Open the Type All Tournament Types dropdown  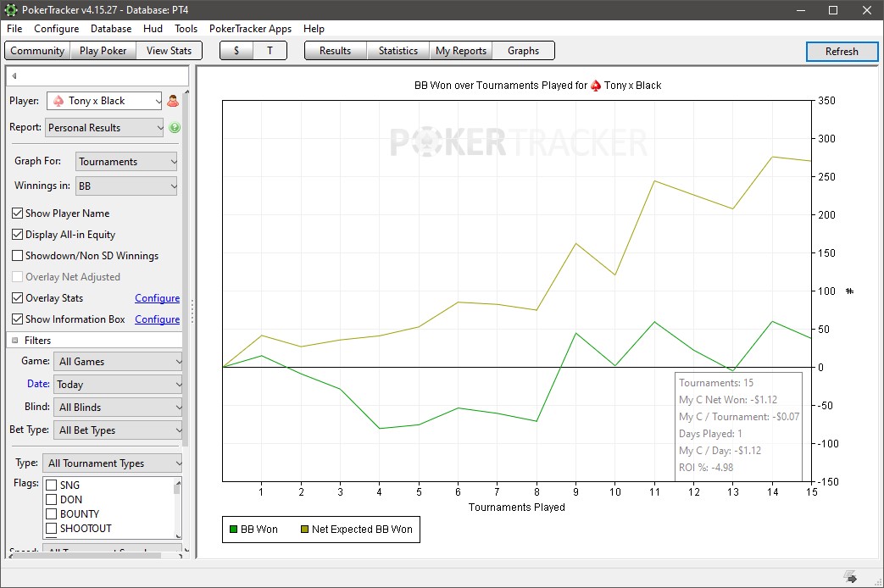pyautogui.click(x=114, y=463)
